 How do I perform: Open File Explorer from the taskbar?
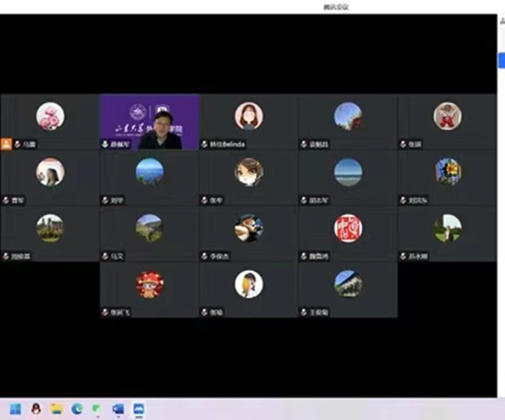57,408
